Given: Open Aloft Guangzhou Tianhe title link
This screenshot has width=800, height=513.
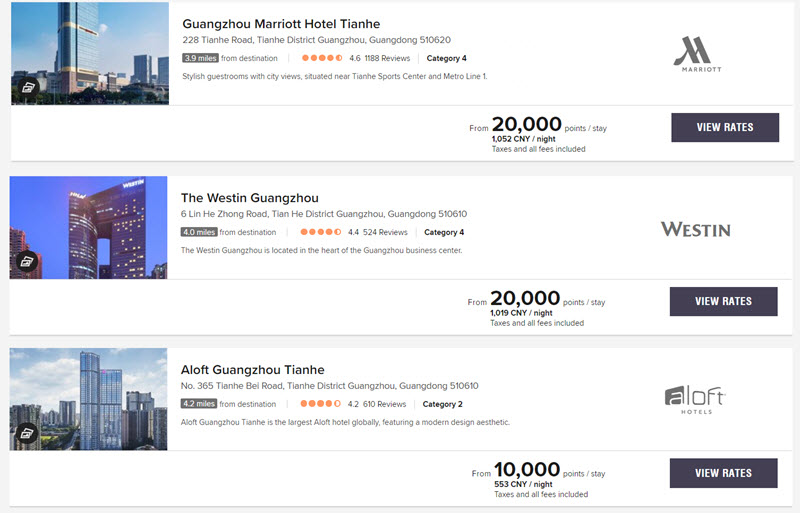Looking at the screenshot, I should click(253, 370).
